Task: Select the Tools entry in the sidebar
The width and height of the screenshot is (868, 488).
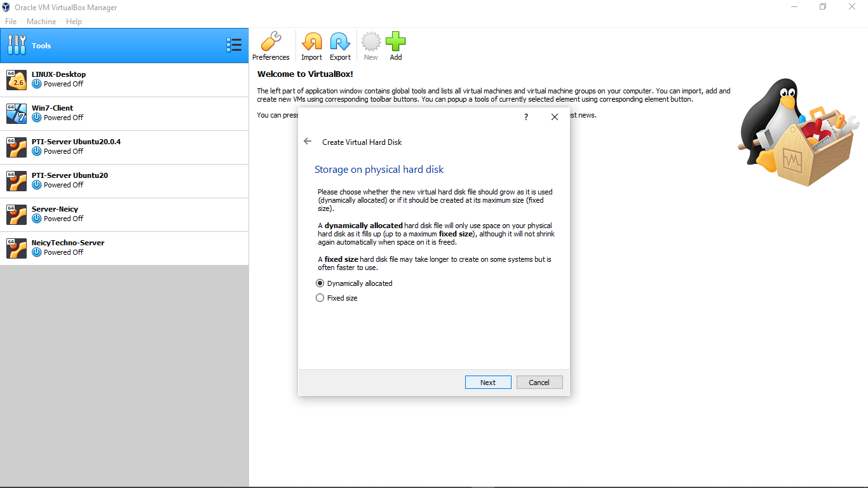Action: 125,45
